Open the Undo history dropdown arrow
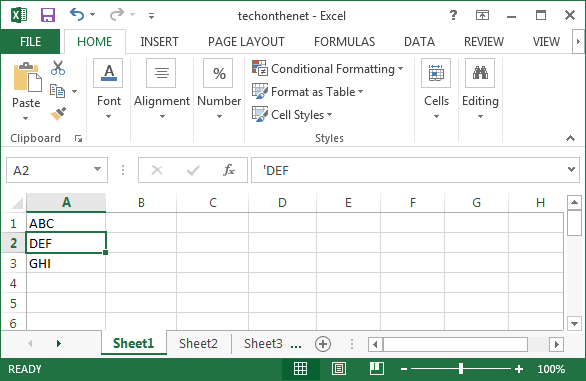This screenshot has width=586, height=381. tap(92, 15)
